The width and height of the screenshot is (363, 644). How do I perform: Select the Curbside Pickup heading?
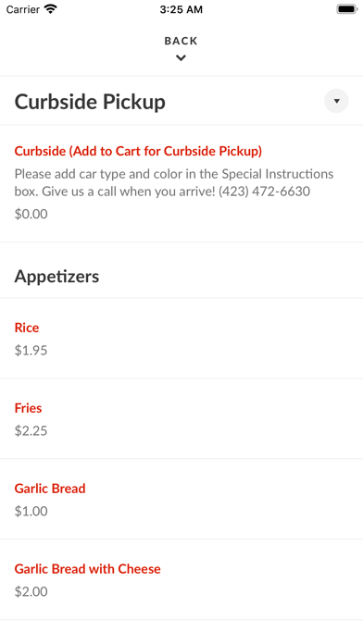tap(90, 102)
